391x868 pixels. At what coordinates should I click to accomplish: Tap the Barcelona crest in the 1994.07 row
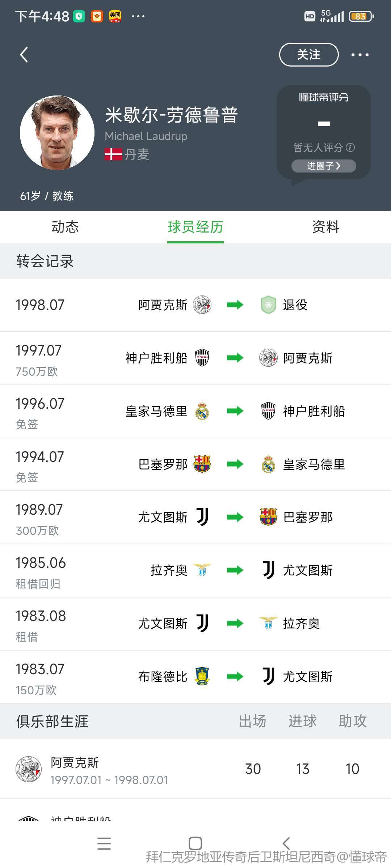(202, 464)
